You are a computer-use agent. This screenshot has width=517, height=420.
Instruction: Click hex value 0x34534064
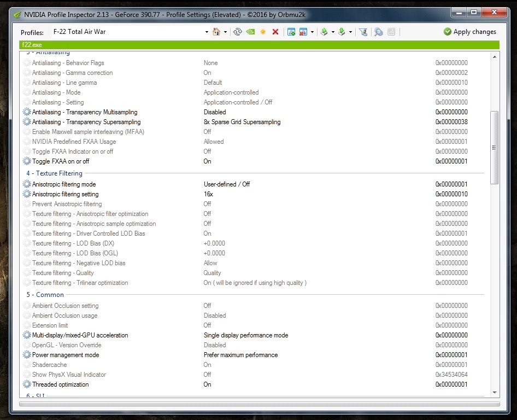(x=451, y=375)
